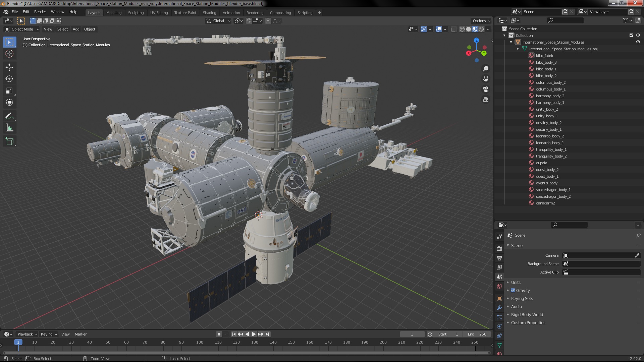The width and height of the screenshot is (644, 362).
Task: Switch to the Modeling workspace tab
Action: pyautogui.click(x=114, y=13)
